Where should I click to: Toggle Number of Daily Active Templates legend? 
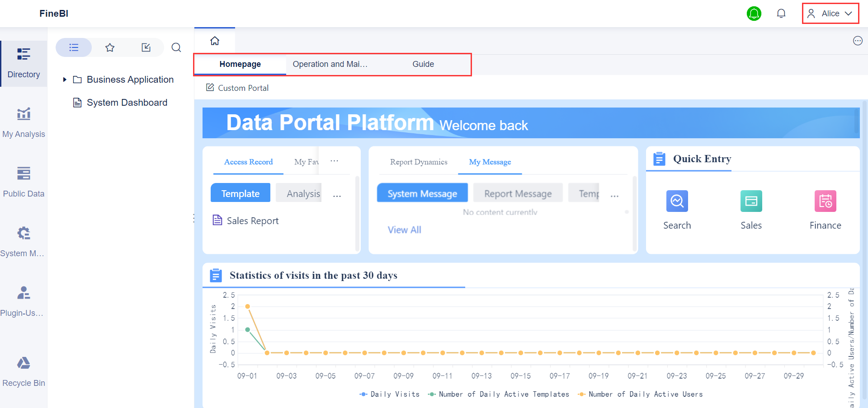(499, 394)
